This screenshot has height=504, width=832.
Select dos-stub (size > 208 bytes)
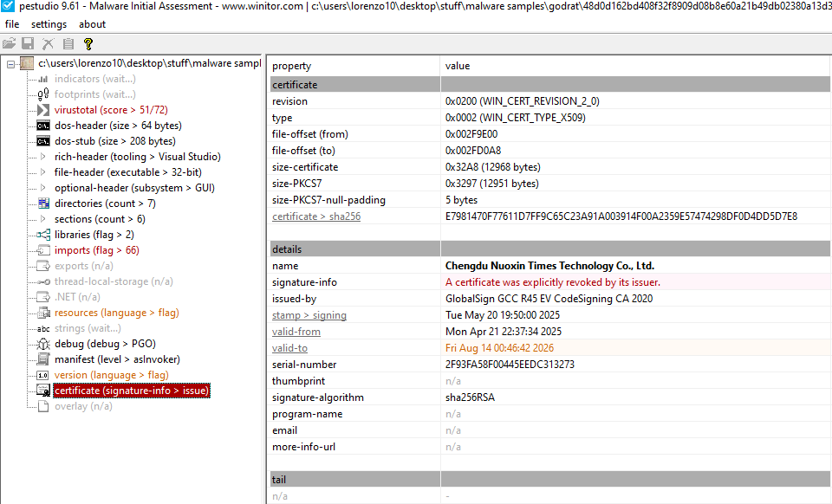tap(114, 141)
